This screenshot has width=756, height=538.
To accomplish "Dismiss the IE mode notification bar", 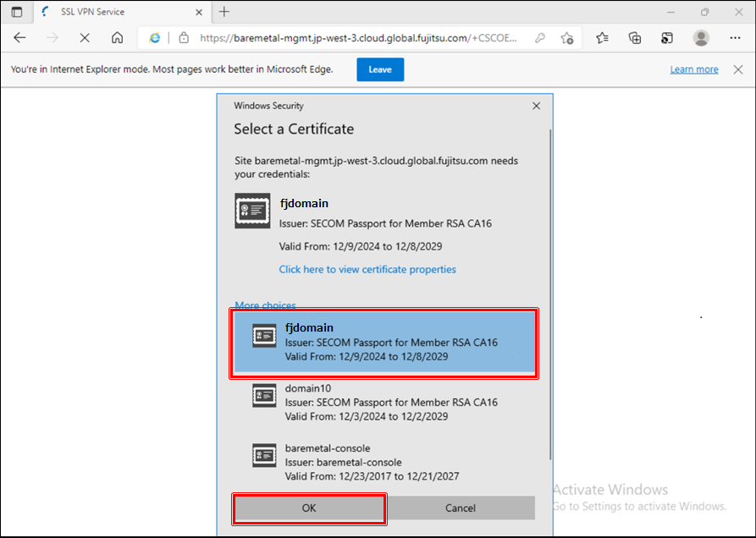I will pyautogui.click(x=738, y=69).
